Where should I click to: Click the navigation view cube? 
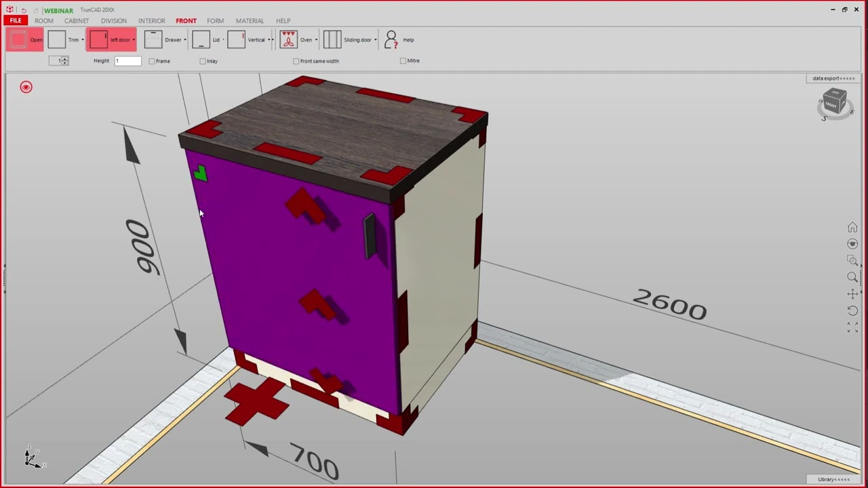(x=834, y=103)
